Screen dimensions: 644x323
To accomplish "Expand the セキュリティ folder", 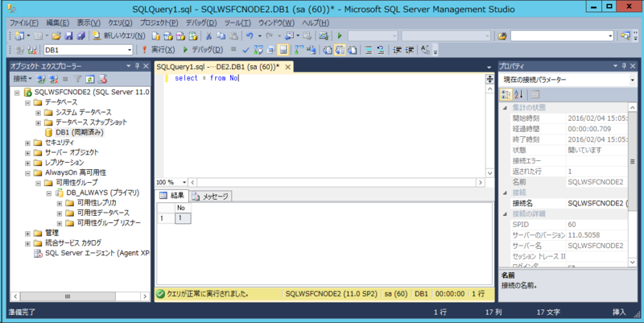I will (x=27, y=143).
